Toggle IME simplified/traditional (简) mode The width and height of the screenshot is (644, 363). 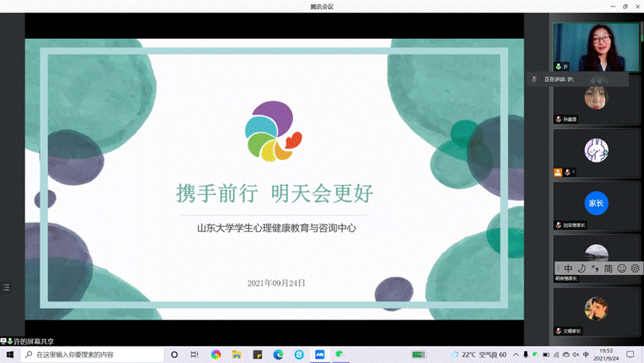tap(608, 268)
